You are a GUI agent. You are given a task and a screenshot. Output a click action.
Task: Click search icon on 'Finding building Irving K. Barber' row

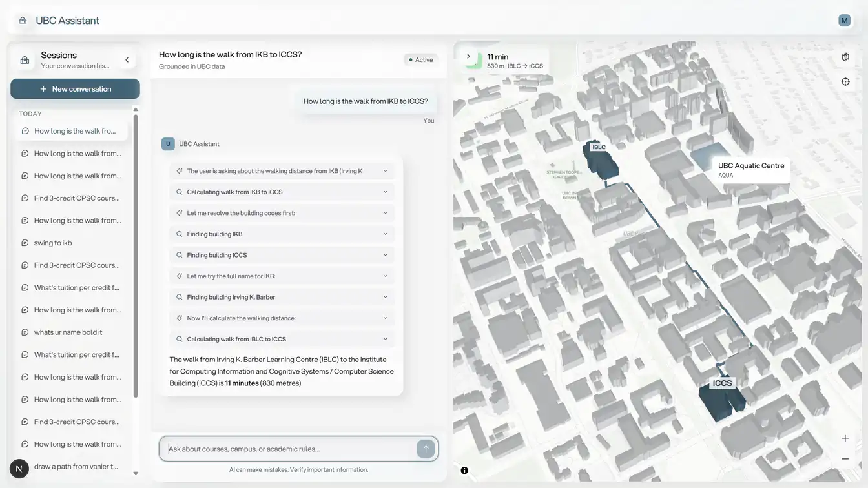pos(180,297)
